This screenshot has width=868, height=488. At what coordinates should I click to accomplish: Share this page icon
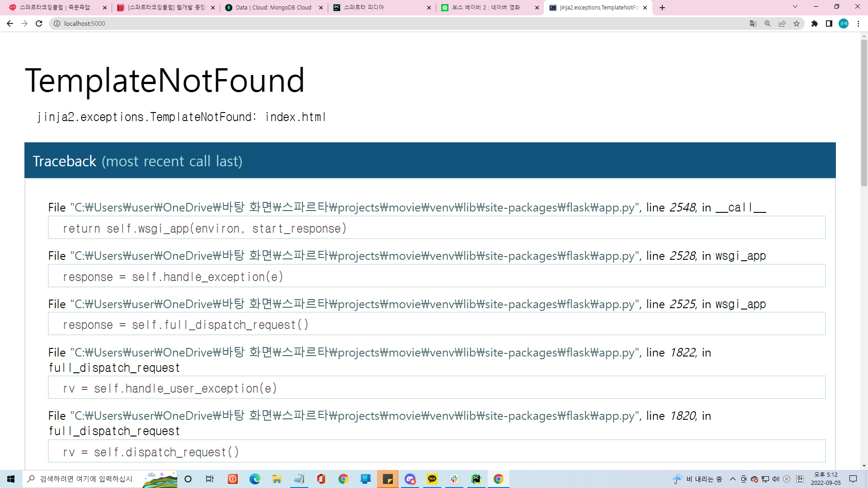[782, 23]
